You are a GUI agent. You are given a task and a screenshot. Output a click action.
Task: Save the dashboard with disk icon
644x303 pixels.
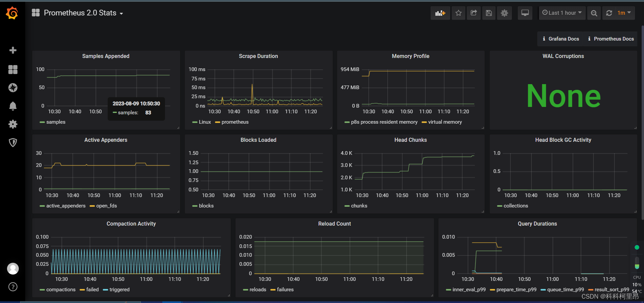[489, 13]
